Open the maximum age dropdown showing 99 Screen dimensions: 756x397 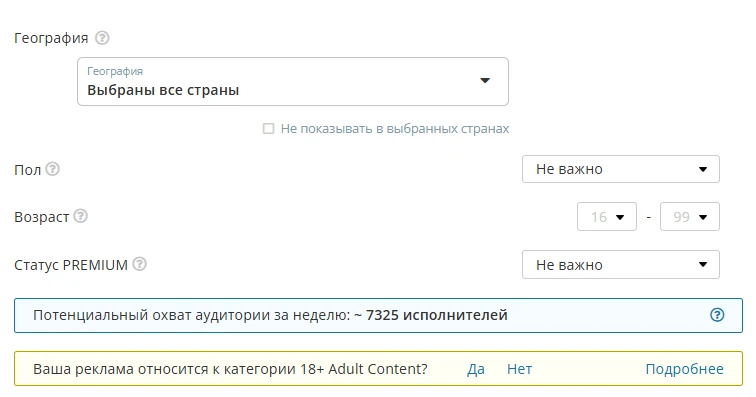pos(689,217)
